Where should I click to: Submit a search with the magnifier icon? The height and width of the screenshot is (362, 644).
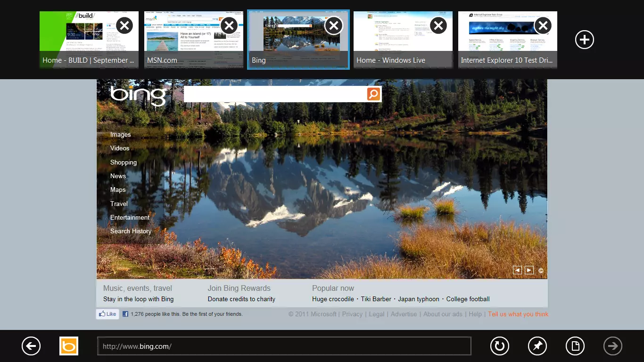pos(373,94)
